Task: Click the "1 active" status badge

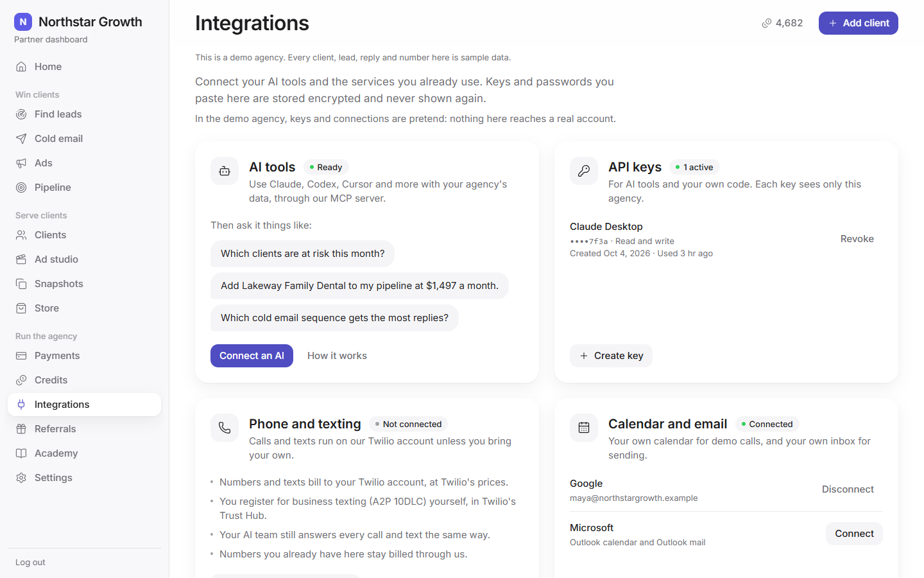Action: [x=694, y=167]
